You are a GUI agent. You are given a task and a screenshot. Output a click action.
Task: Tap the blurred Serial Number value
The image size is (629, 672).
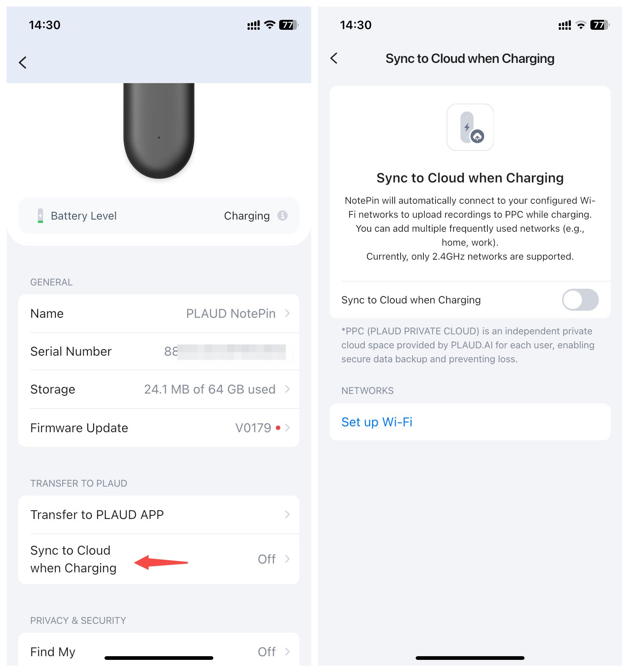tap(225, 352)
